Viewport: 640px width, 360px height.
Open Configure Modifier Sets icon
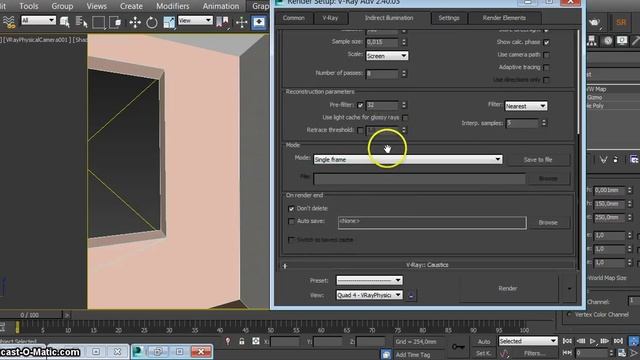click(634, 160)
